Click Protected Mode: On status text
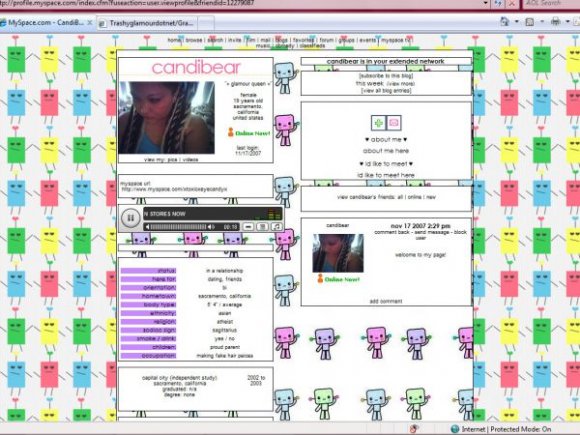Screen dimensions: 580x435 [x=521, y=429]
